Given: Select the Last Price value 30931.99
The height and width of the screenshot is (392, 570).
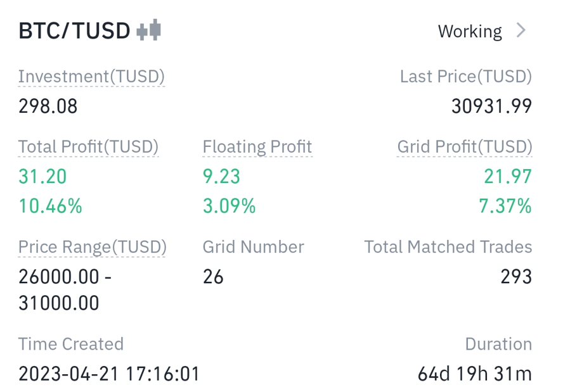Looking at the screenshot, I should point(491,106).
